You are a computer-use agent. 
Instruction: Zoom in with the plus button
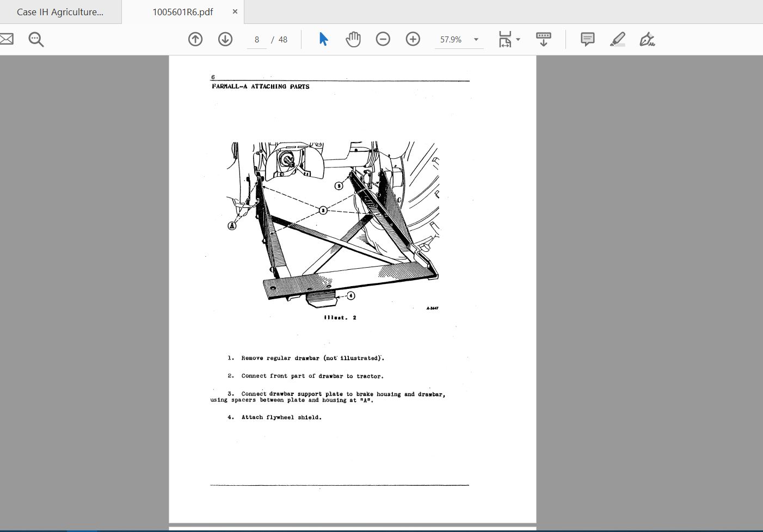tap(413, 39)
